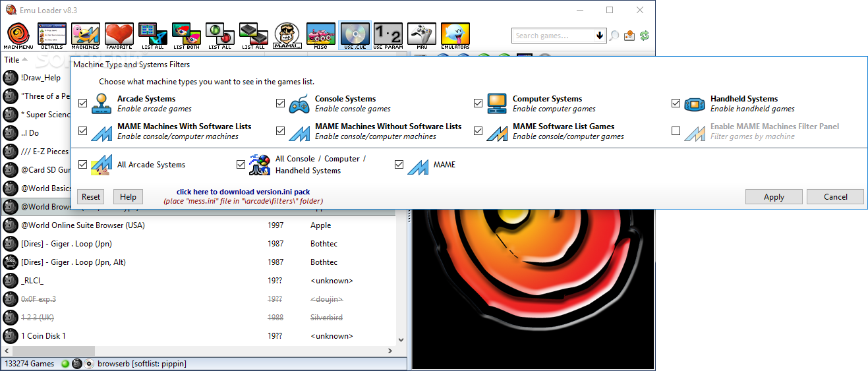Toggle the Use .CUE disc icon
This screenshot has height=371, width=868.
(355, 36)
